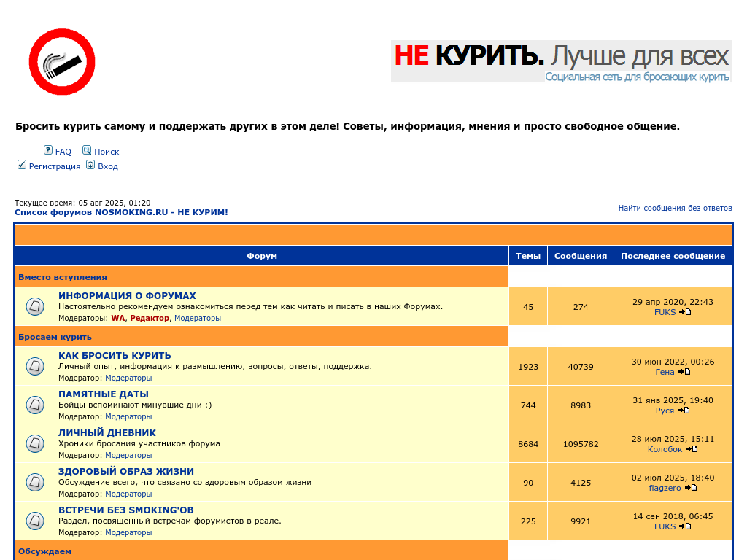Click Найти сообщения без ответов link

click(x=675, y=208)
